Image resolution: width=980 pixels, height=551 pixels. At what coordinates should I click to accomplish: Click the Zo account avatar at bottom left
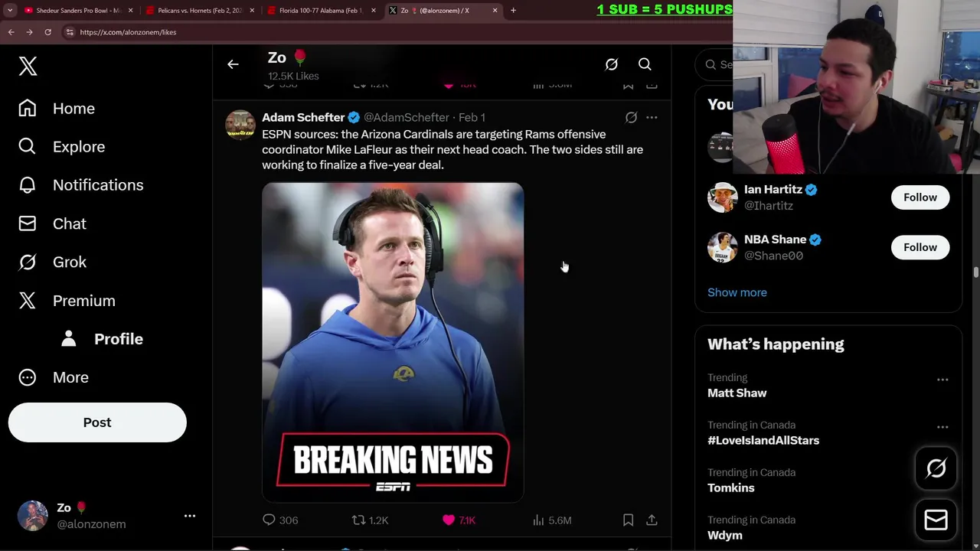coord(33,516)
